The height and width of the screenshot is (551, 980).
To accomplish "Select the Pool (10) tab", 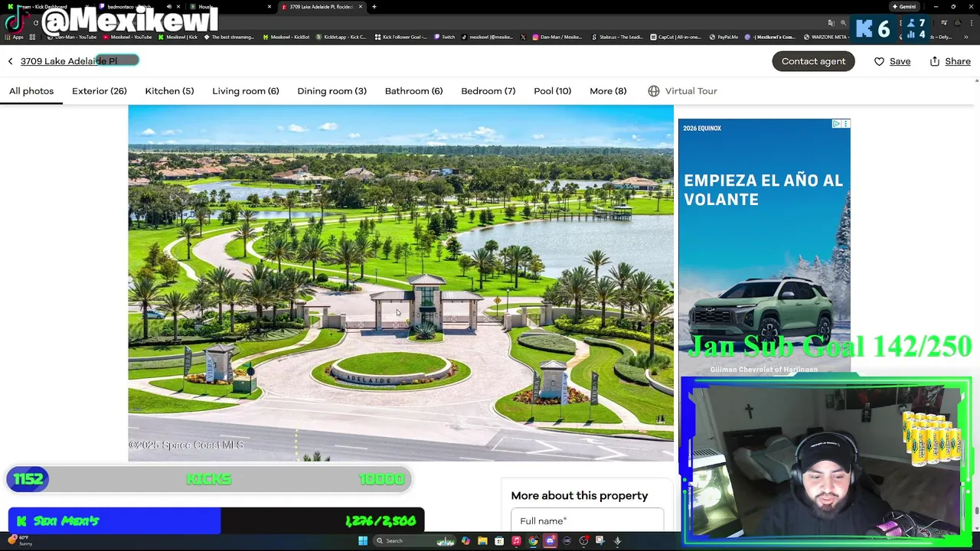I will point(553,91).
